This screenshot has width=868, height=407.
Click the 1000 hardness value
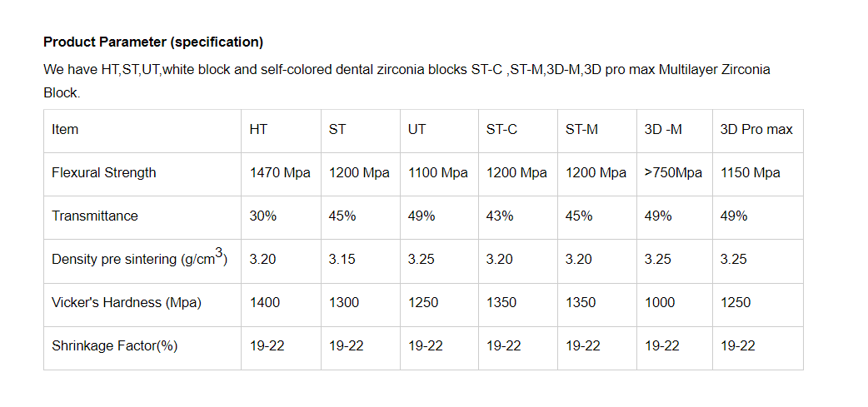(660, 303)
